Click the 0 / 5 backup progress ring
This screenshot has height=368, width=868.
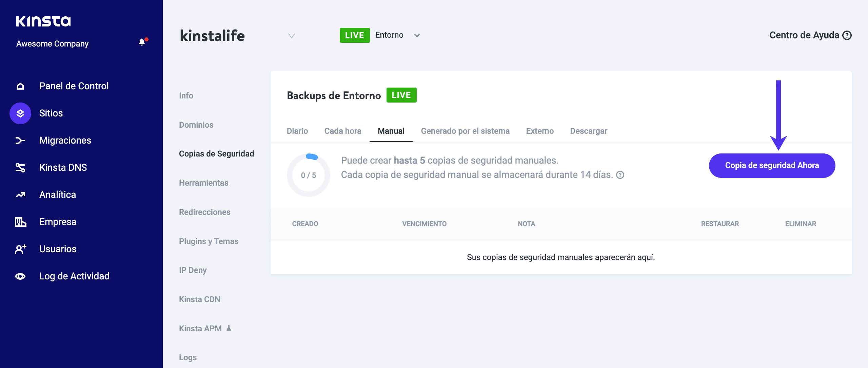308,175
